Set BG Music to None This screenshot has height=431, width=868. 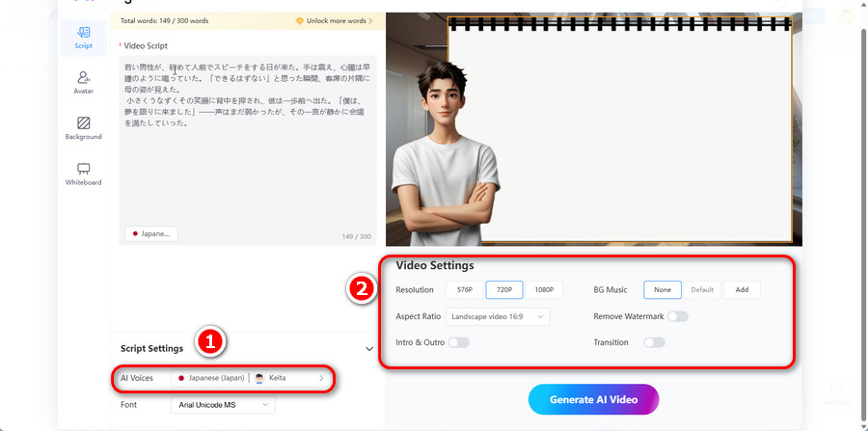pos(662,289)
